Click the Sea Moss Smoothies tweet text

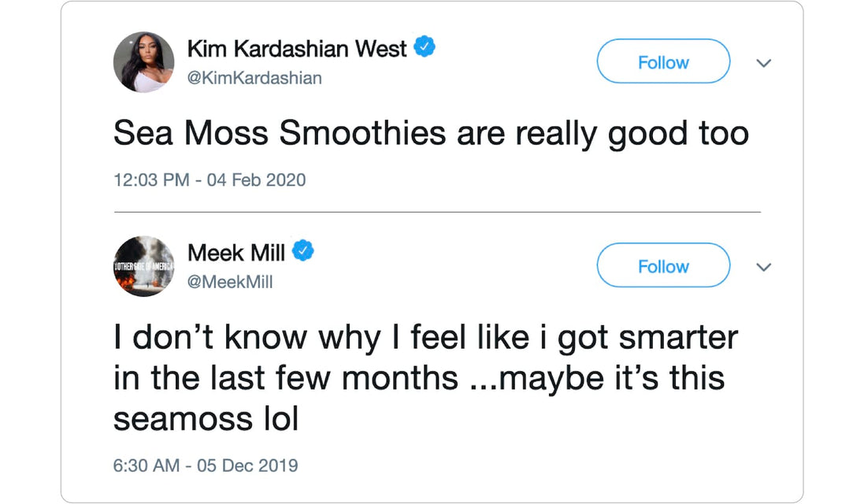[430, 134]
